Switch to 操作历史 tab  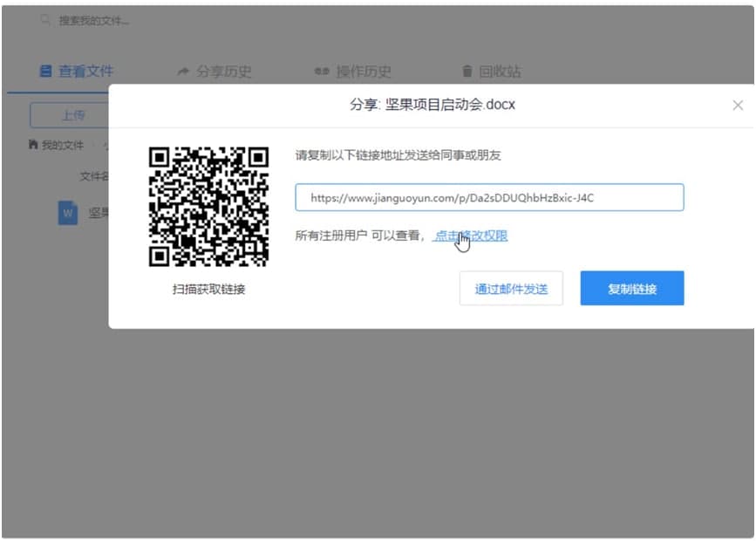pyautogui.click(x=352, y=72)
